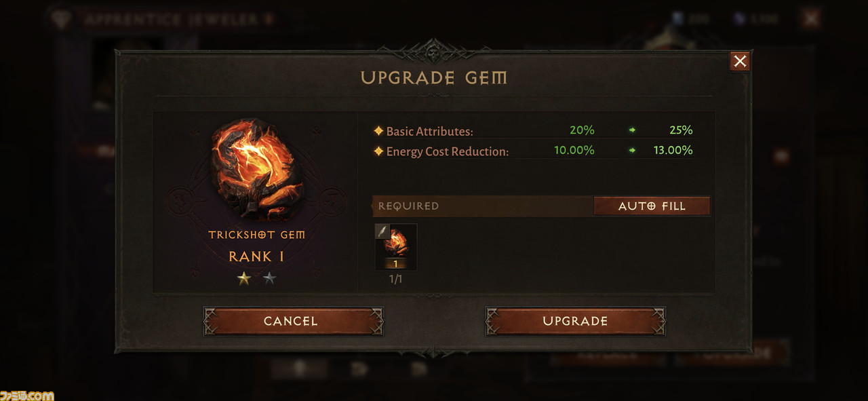Click the Basic Attributes diamond bullet icon

pyautogui.click(x=378, y=131)
